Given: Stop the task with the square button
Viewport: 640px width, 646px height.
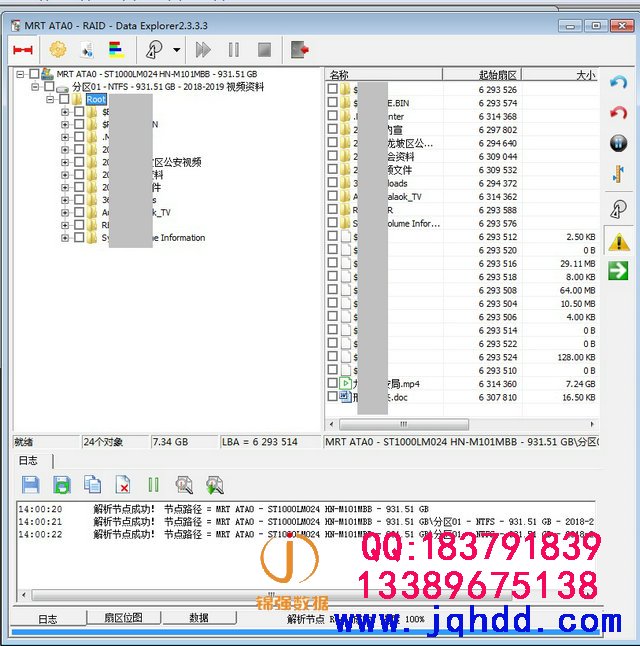Looking at the screenshot, I should coord(264,50).
